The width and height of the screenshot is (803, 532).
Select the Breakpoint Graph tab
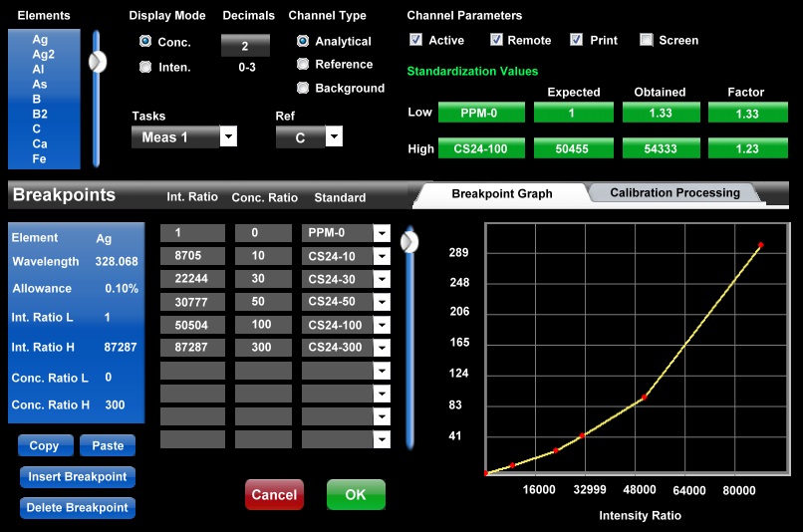(x=501, y=194)
